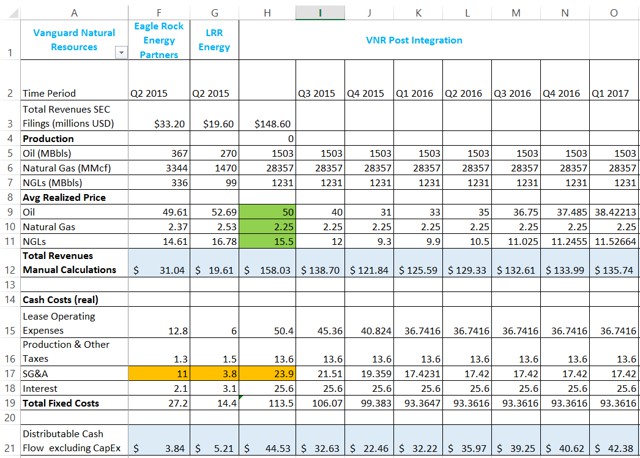Select the Production bold label cell
This screenshot has width=640, height=458.
(x=74, y=138)
